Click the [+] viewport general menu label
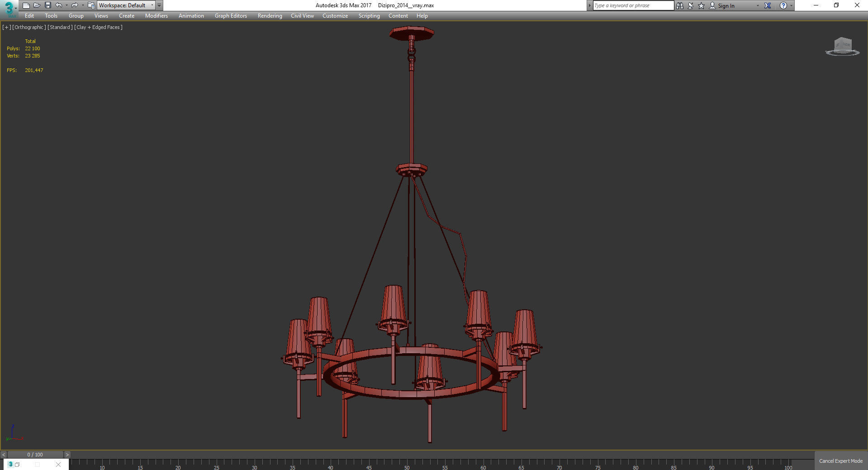Viewport: 868px width, 470px height. point(6,27)
